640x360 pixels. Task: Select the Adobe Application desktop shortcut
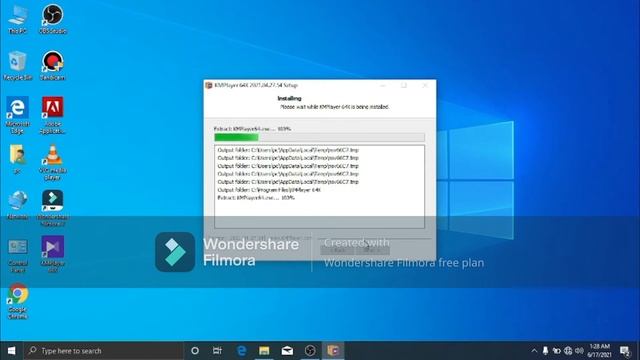click(53, 116)
